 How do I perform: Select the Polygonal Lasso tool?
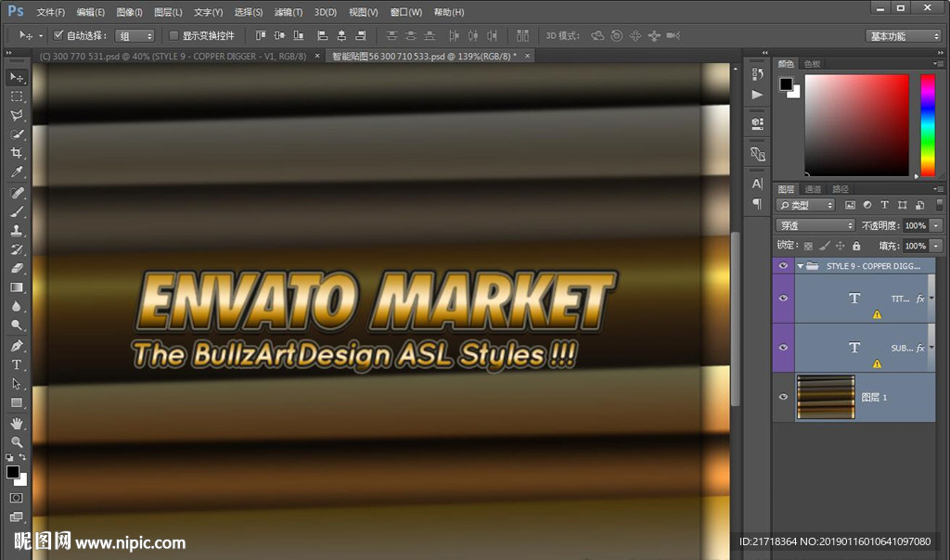point(17,115)
